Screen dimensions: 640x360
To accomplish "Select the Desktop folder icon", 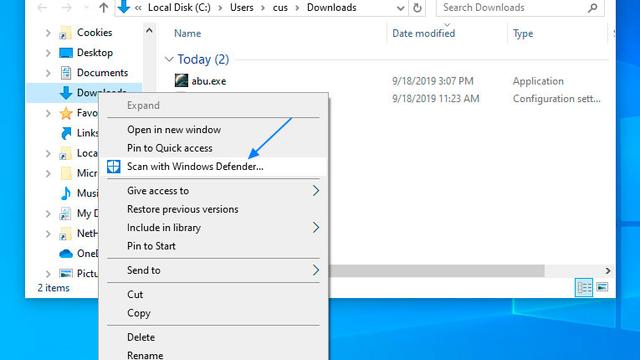I will click(x=66, y=53).
